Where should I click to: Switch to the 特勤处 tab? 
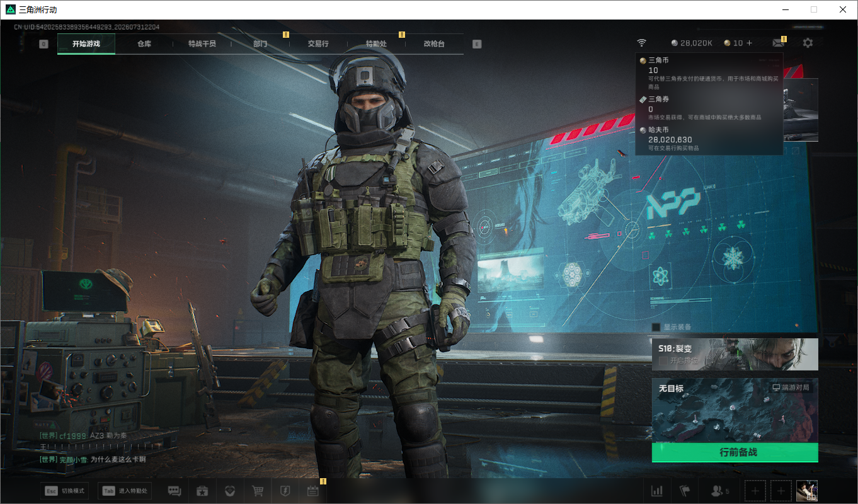(x=376, y=44)
